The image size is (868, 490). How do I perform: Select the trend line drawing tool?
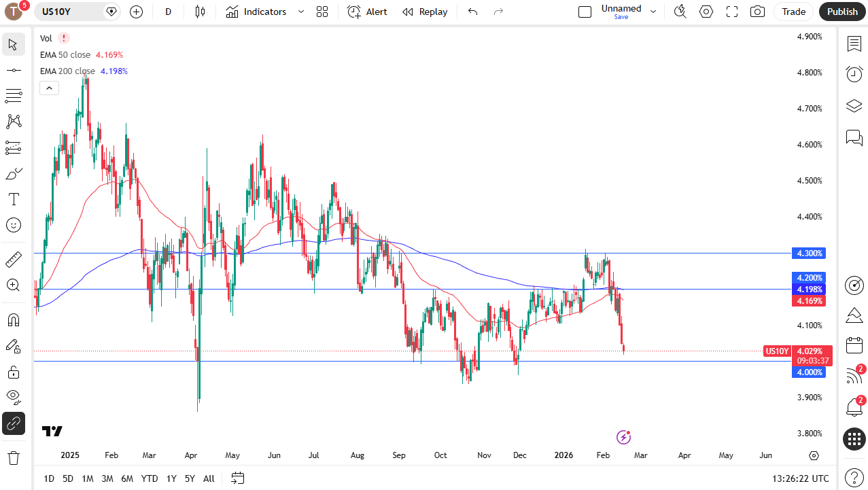coord(14,70)
